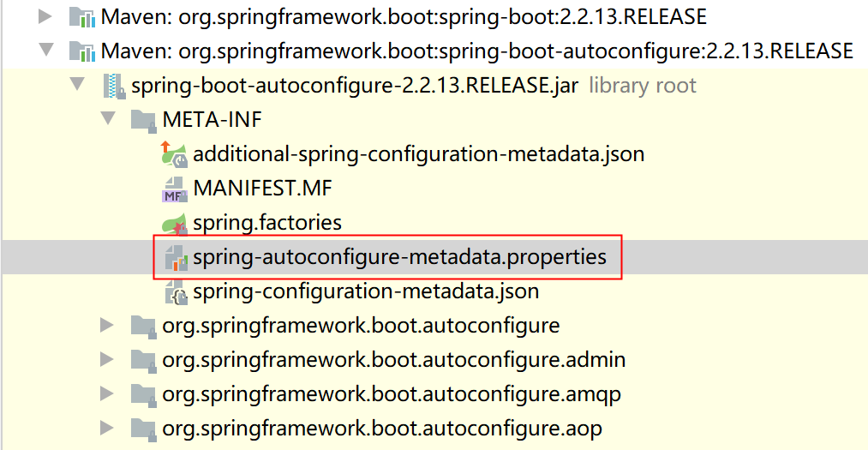The height and width of the screenshot is (450, 868).
Task: Click the spring-boot-autoconfigure Maven library icon
Action: click(x=82, y=51)
